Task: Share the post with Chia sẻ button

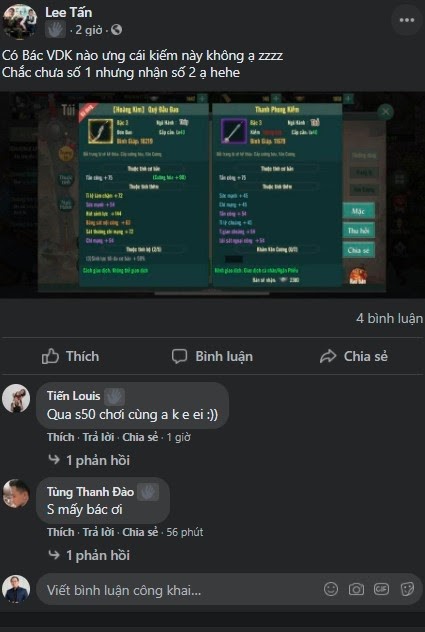Action: click(354, 356)
